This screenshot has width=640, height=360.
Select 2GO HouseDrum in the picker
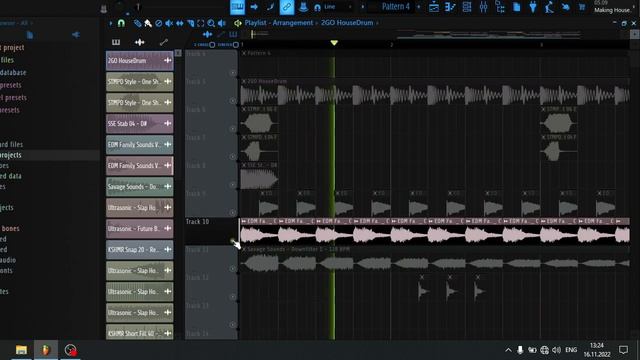click(x=140, y=61)
